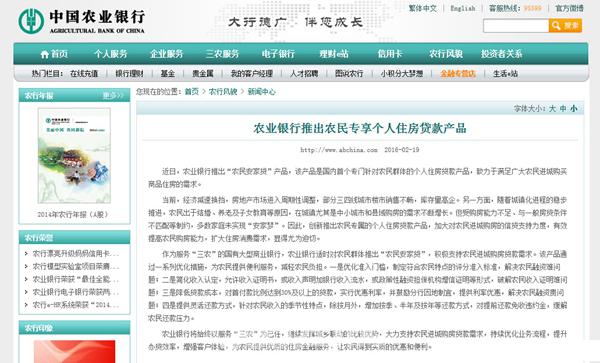
Task: Go to 生活e站 link
Action: point(505,73)
